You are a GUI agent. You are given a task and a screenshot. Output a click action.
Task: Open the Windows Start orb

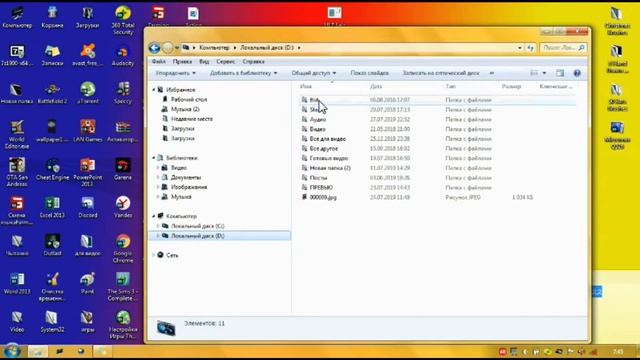(x=12, y=351)
